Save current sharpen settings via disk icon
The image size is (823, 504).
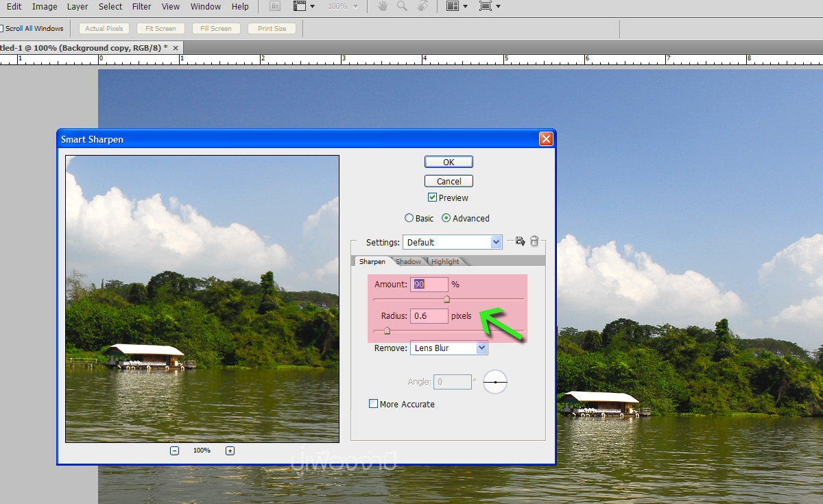click(520, 241)
